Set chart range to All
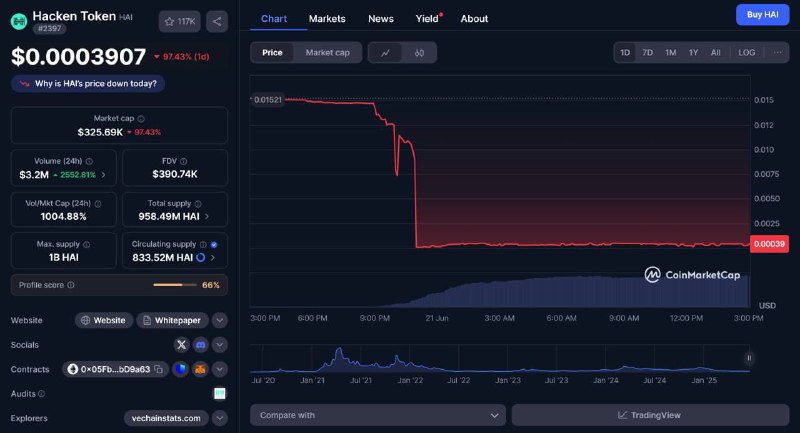The height and width of the screenshot is (433, 800). coord(716,53)
